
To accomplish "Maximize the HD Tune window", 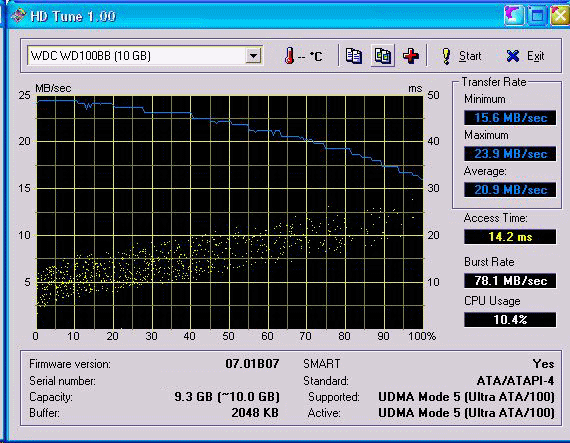I will point(537,16).
